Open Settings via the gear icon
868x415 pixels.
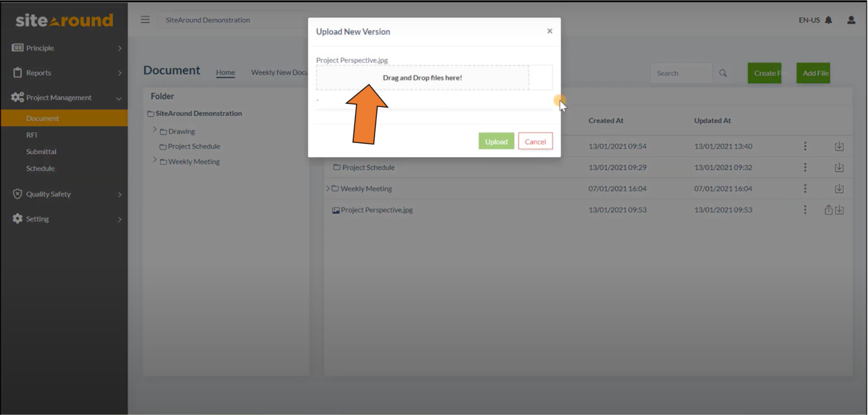(x=17, y=218)
